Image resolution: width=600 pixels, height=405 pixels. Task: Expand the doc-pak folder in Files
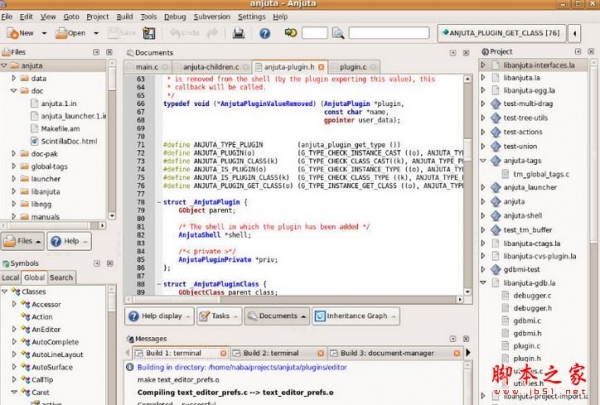click(14, 153)
